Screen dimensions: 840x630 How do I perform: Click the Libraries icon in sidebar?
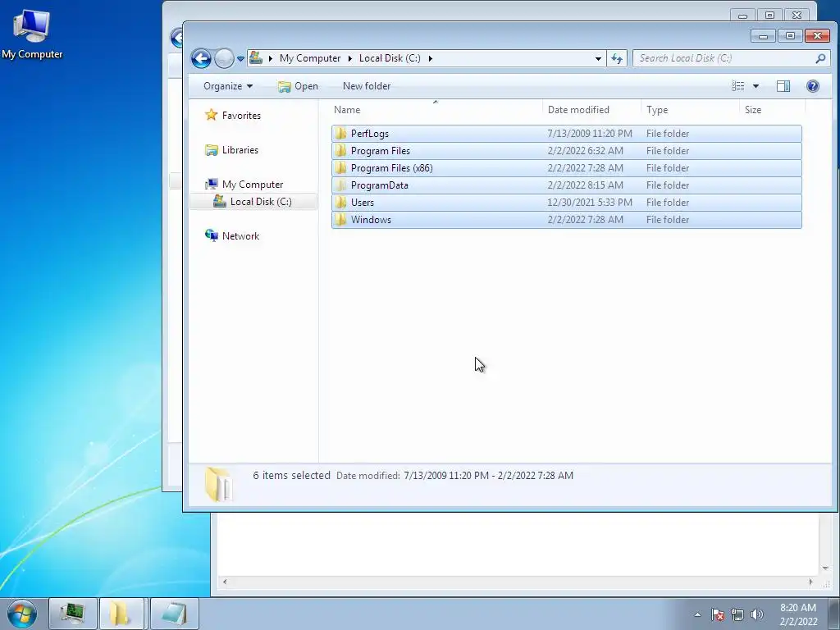pos(212,150)
